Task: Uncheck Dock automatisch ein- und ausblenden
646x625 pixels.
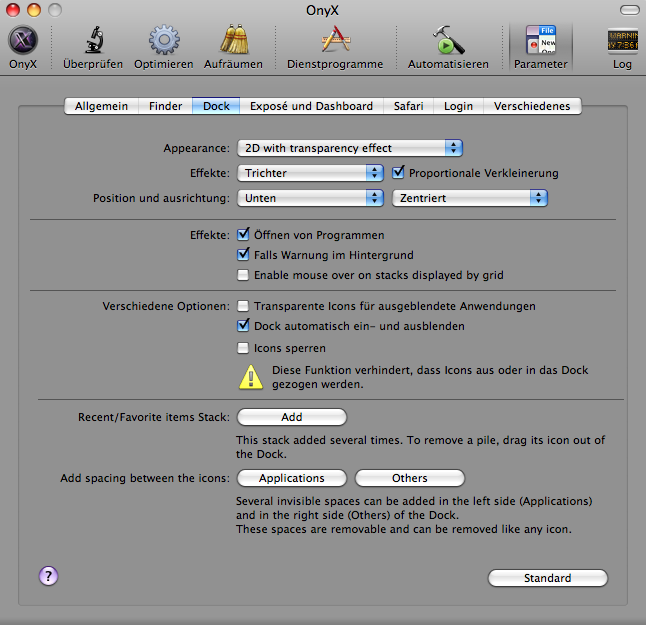Action: coord(243,326)
